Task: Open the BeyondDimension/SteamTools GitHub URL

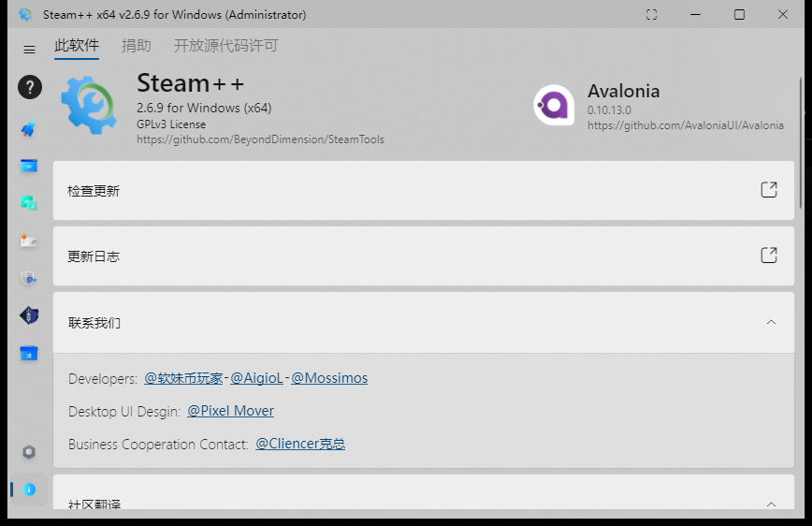Action: (x=260, y=139)
